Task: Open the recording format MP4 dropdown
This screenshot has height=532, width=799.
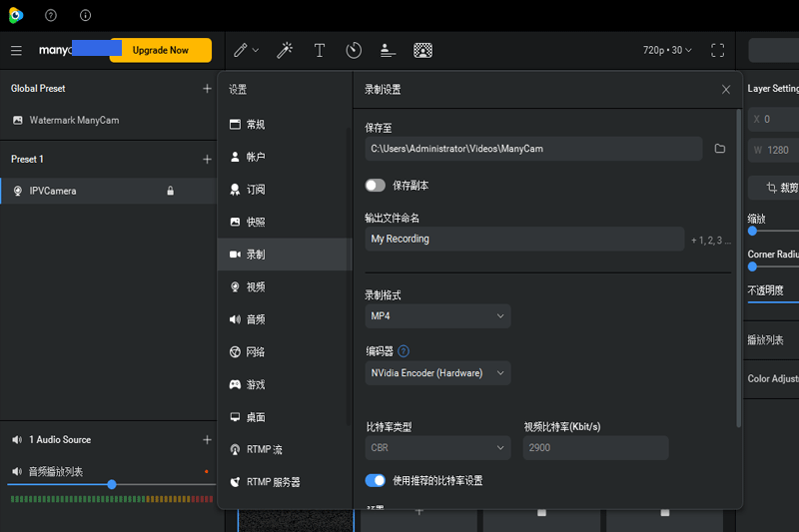Action: pos(437,316)
